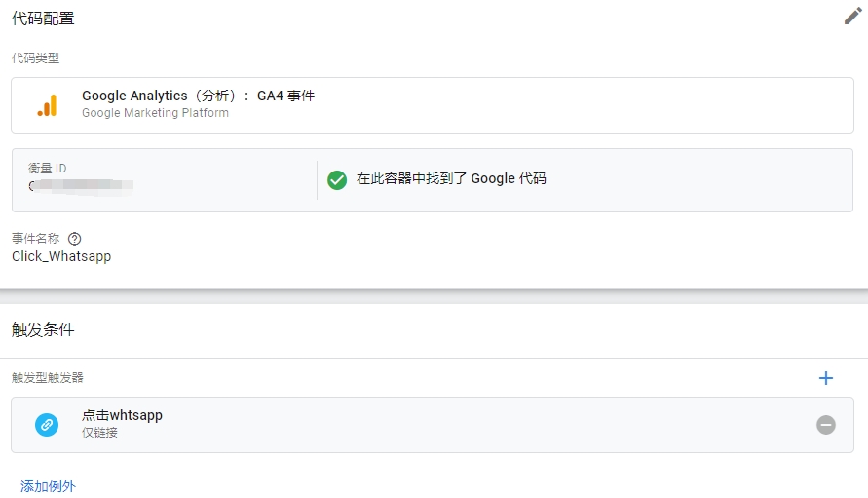Click the 触发条件 heading
The image size is (868, 498).
pyautogui.click(x=43, y=329)
